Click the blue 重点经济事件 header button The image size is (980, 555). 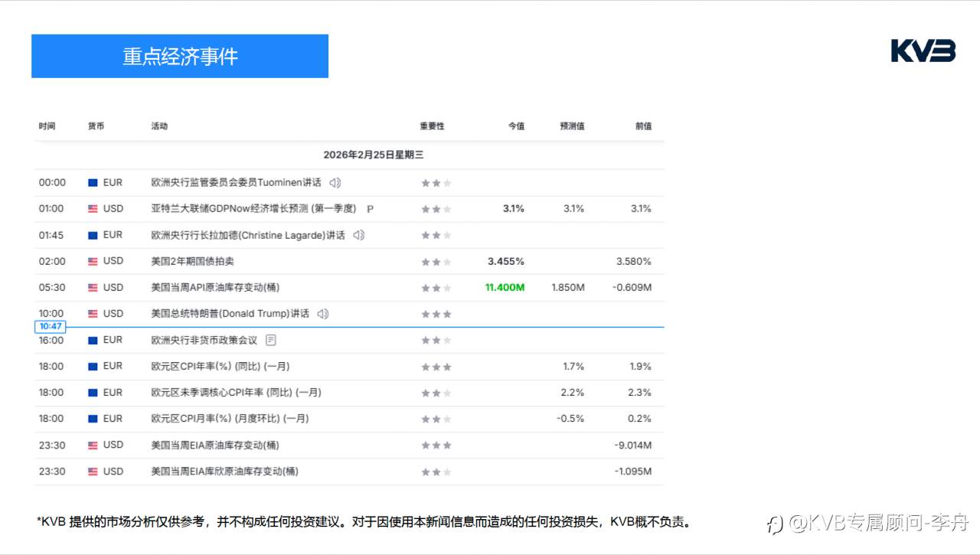coord(179,55)
